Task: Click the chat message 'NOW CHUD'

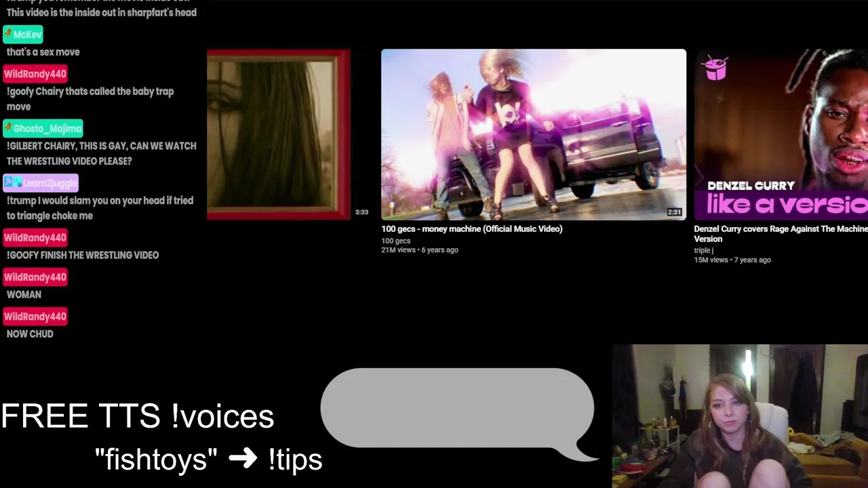Action: (30, 334)
